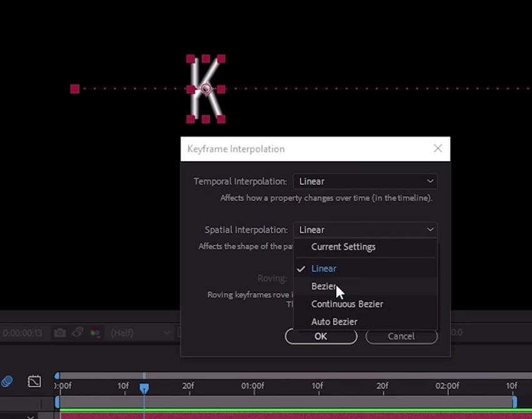Screen dimensions: 532x419
Task: Click the anchor point on the K layer
Action: click(x=207, y=89)
